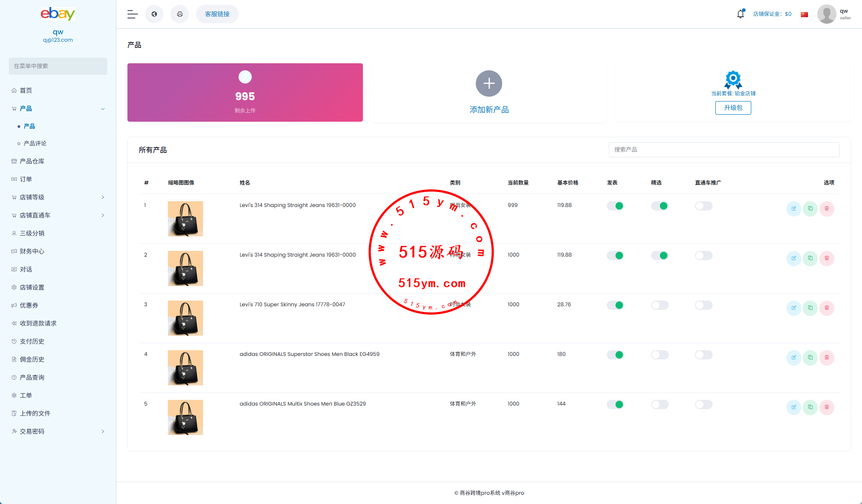862x504 pixels.
Task: Open the notification bell
Action: 740,14
